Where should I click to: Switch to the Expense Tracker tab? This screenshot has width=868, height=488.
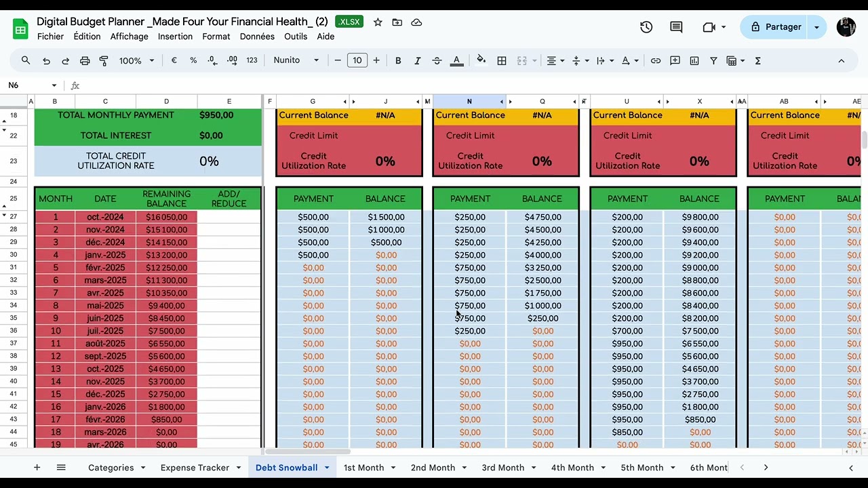[195, 468]
